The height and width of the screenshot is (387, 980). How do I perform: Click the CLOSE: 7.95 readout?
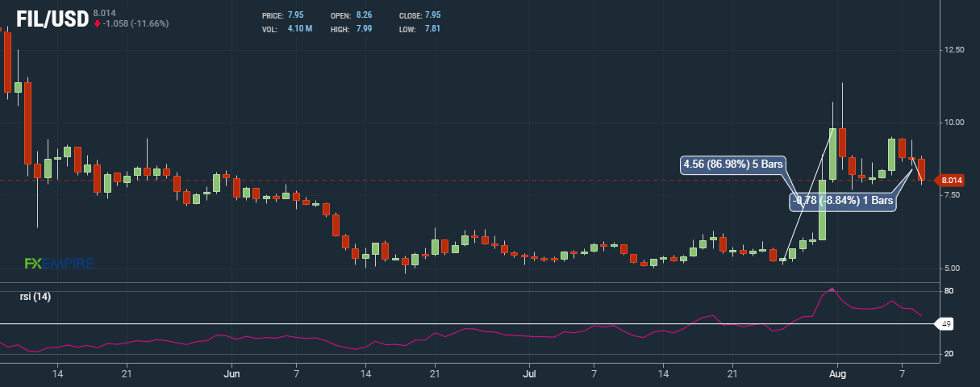419,16
